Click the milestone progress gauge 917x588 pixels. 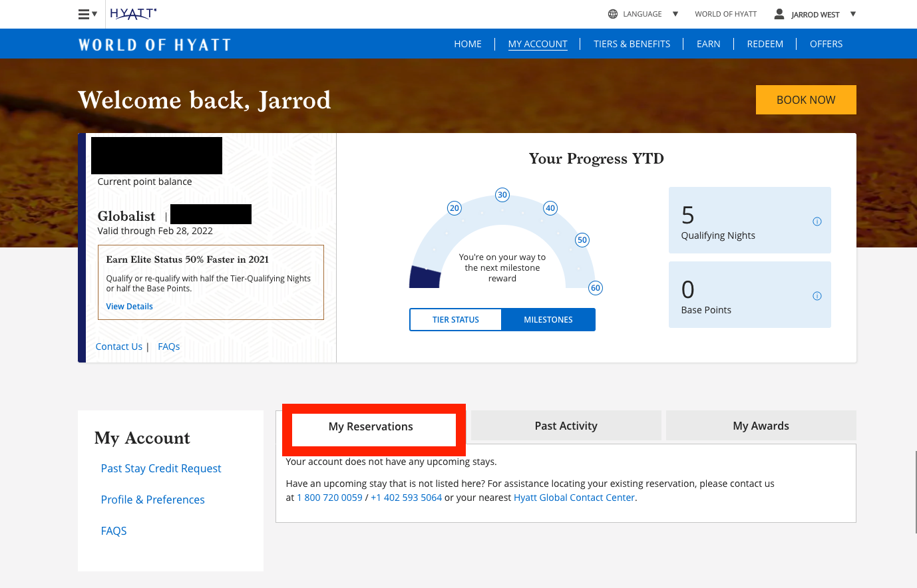click(x=502, y=243)
